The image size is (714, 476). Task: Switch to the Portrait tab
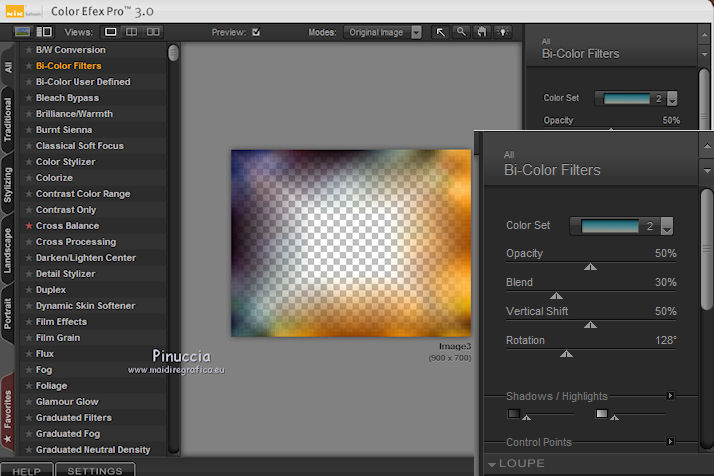[x=8, y=313]
